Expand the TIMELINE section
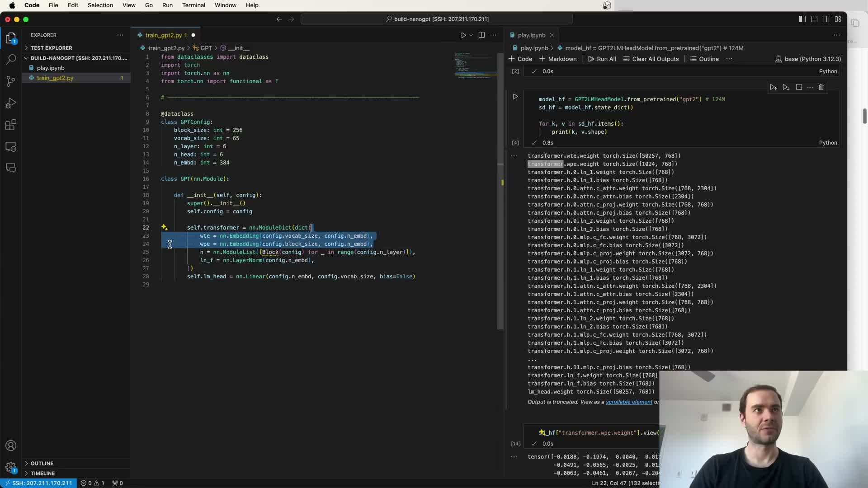Viewport: 868px width, 488px height. (42, 473)
